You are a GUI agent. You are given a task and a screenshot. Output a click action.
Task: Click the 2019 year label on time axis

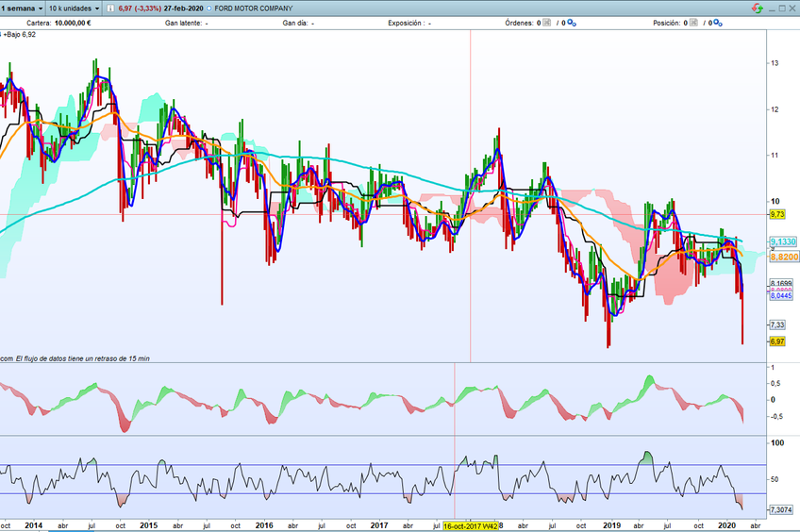611,525
